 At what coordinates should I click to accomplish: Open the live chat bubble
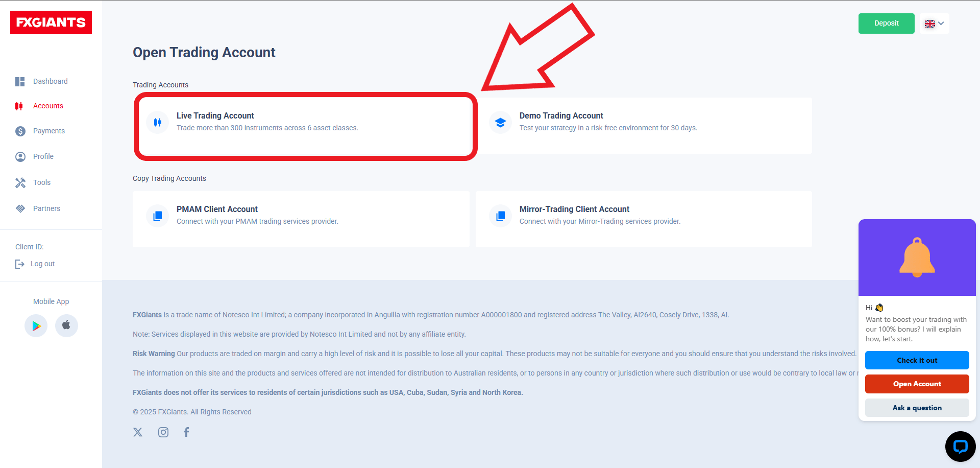pos(960,446)
